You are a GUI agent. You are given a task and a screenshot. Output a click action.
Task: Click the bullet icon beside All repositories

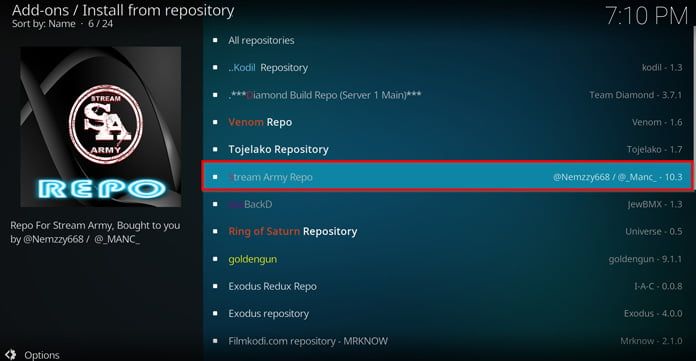(x=215, y=40)
